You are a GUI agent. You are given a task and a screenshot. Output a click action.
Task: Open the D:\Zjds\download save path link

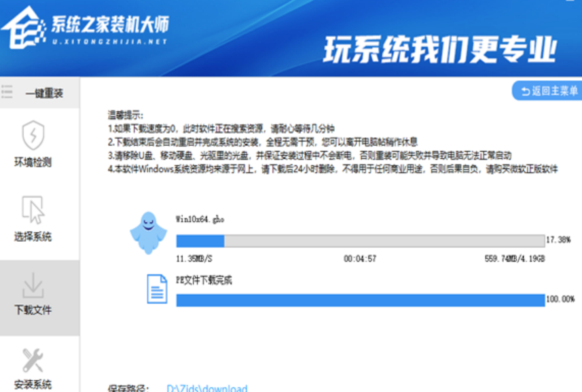coord(207,389)
